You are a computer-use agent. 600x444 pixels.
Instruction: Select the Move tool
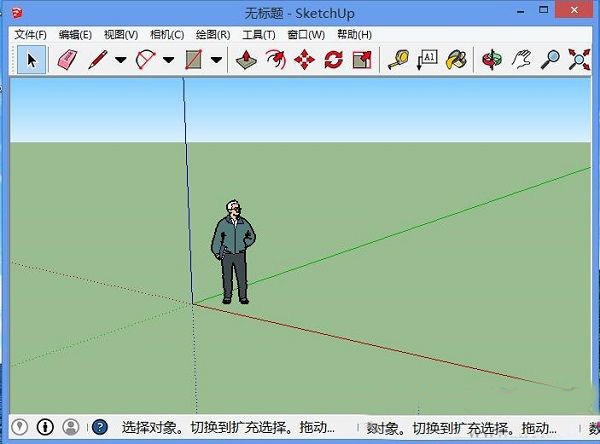click(x=305, y=60)
